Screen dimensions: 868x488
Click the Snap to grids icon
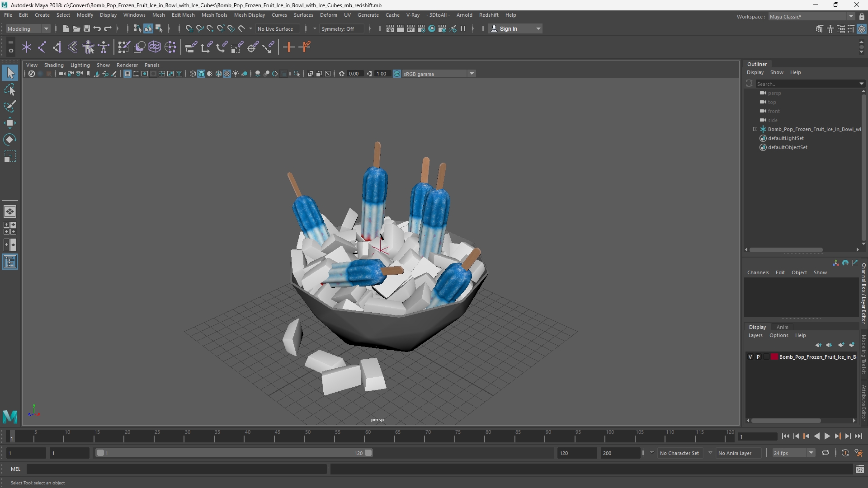tap(189, 28)
